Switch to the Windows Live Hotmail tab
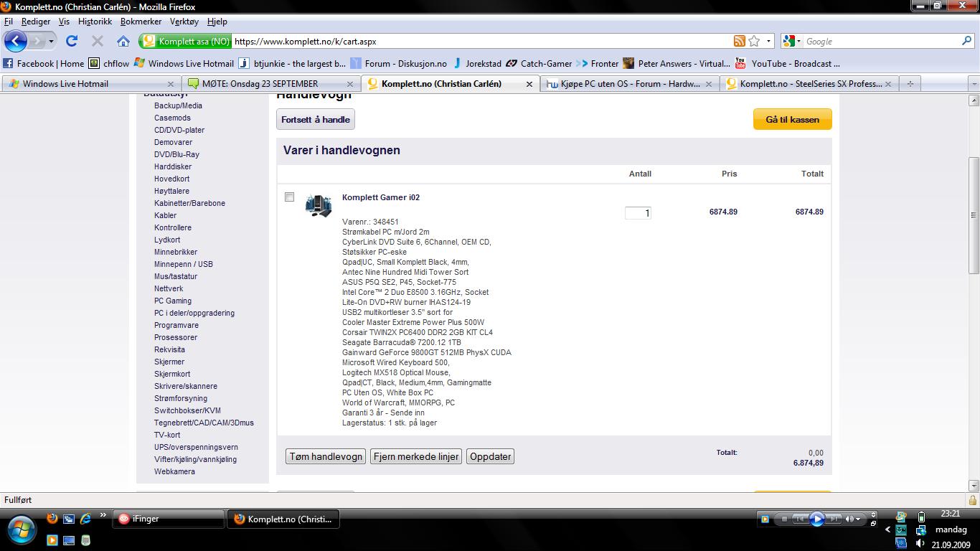Screen dimensions: 980x551 click(91, 84)
